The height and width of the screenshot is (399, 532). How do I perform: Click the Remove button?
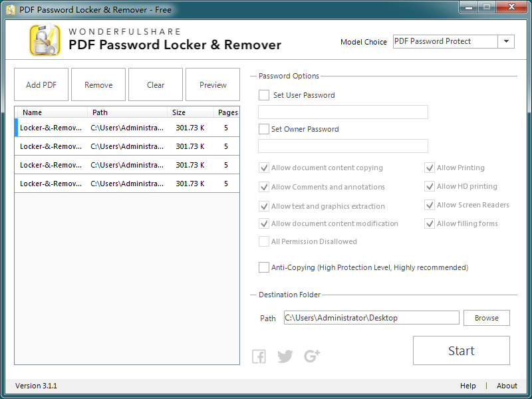98,84
